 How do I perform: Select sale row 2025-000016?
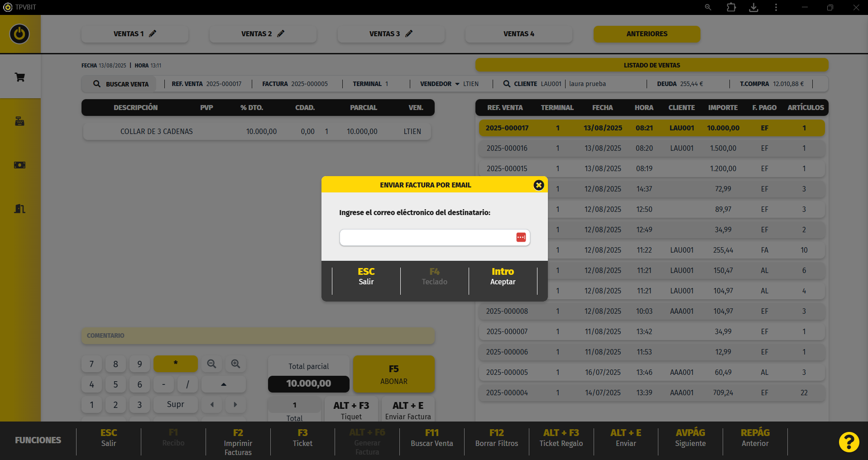click(652, 149)
